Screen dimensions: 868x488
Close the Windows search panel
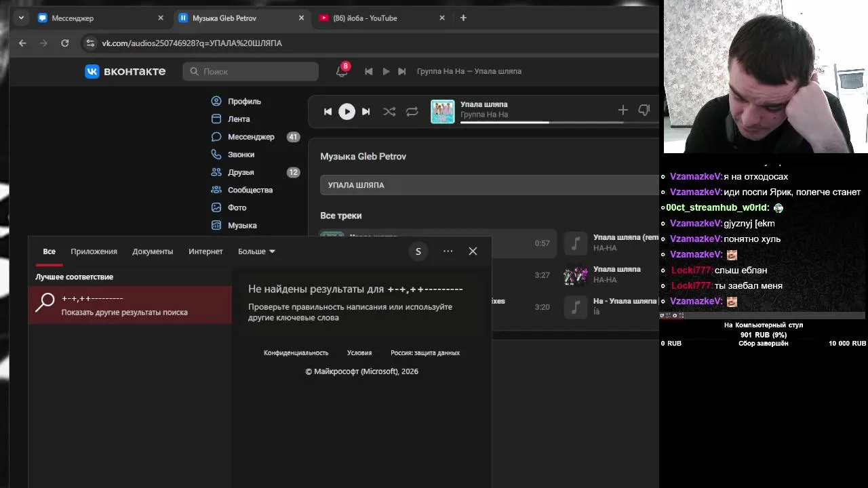(x=473, y=251)
